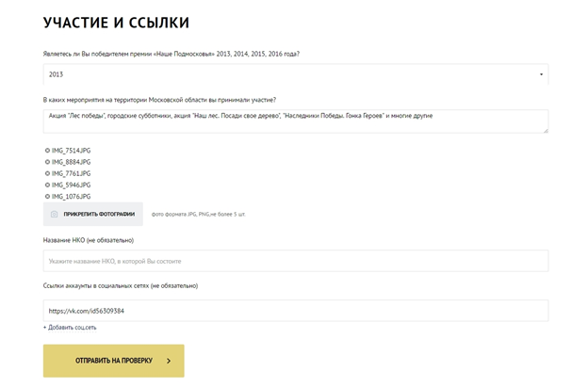This screenshot has height=387, width=588.
Task: Focus the events participation text area
Action: [x=295, y=121]
